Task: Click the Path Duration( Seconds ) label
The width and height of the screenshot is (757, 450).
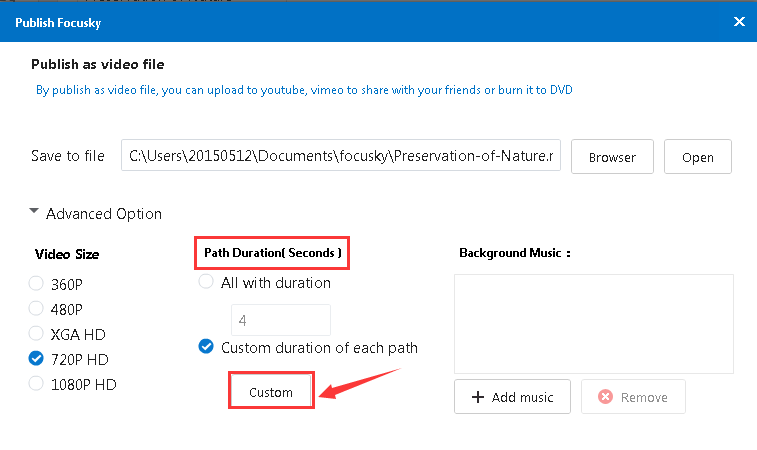Action: pos(273,253)
